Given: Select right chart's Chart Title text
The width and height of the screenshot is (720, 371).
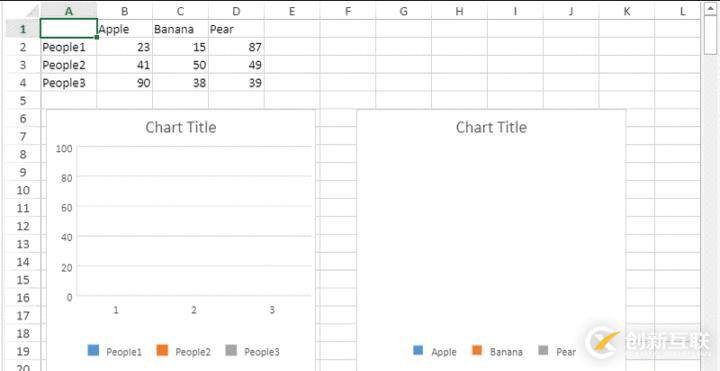Looking at the screenshot, I should (491, 127).
